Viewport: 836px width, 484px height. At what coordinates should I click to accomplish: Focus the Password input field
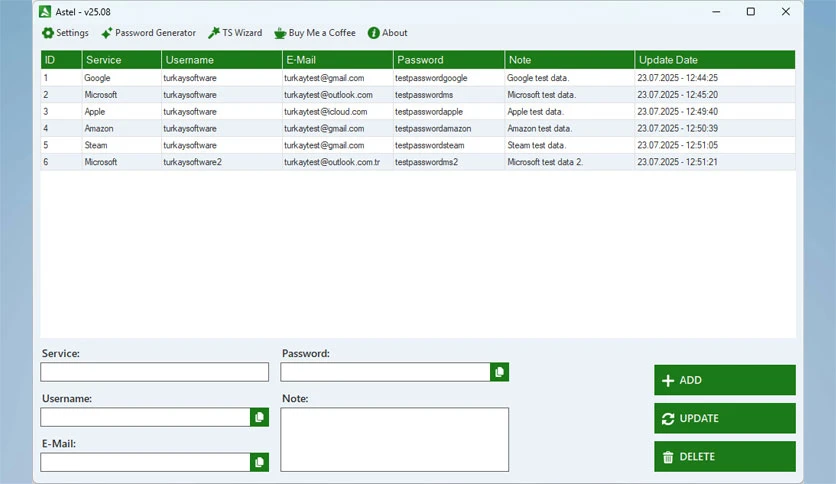[x=385, y=372]
